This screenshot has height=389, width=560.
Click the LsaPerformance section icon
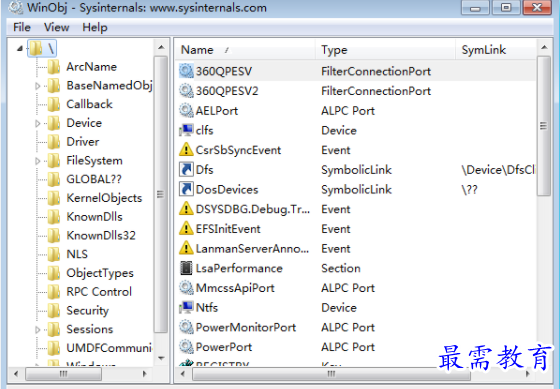tap(186, 268)
